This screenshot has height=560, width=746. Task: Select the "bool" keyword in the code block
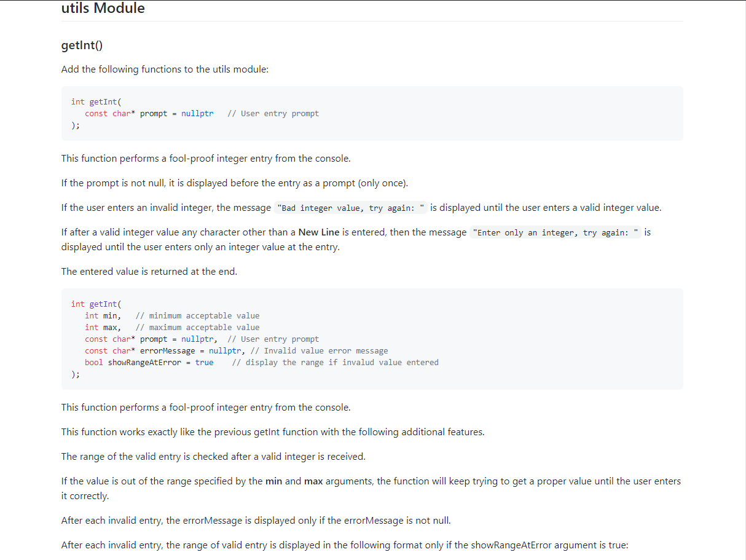point(93,362)
